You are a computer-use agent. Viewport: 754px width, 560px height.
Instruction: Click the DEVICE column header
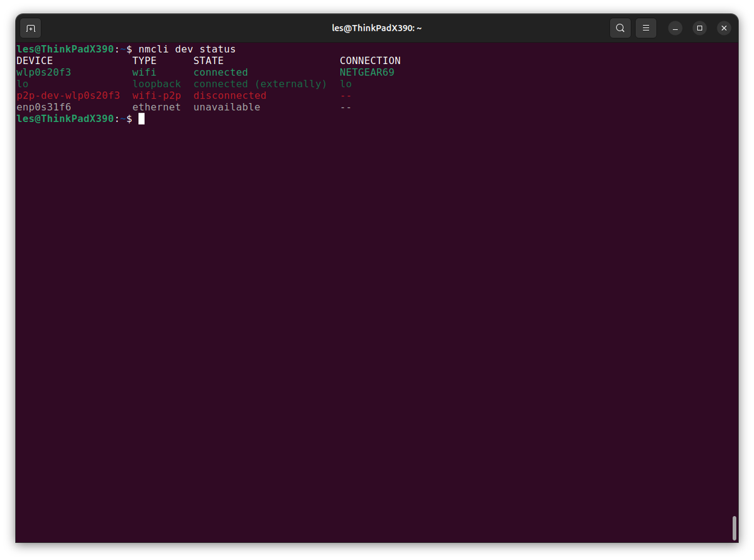tap(34, 60)
